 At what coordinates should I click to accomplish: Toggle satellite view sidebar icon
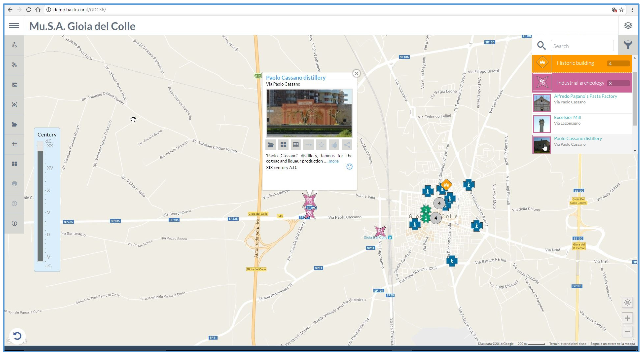pyautogui.click(x=15, y=65)
